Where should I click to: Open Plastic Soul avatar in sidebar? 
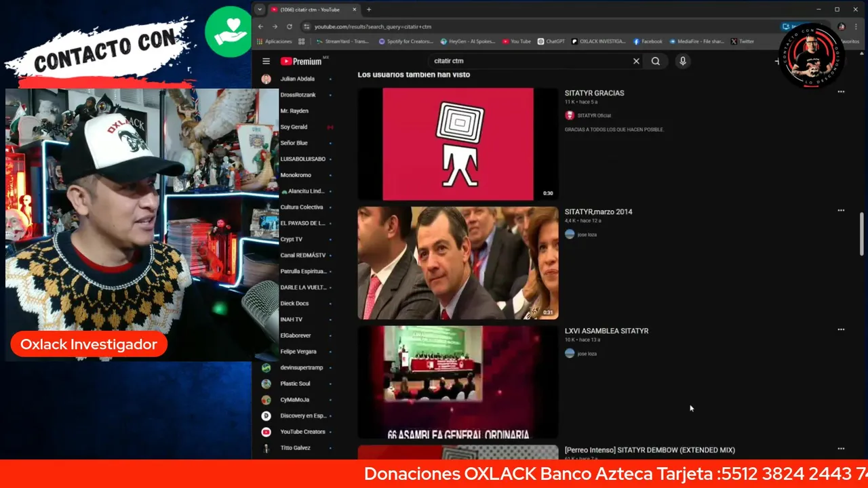point(266,384)
